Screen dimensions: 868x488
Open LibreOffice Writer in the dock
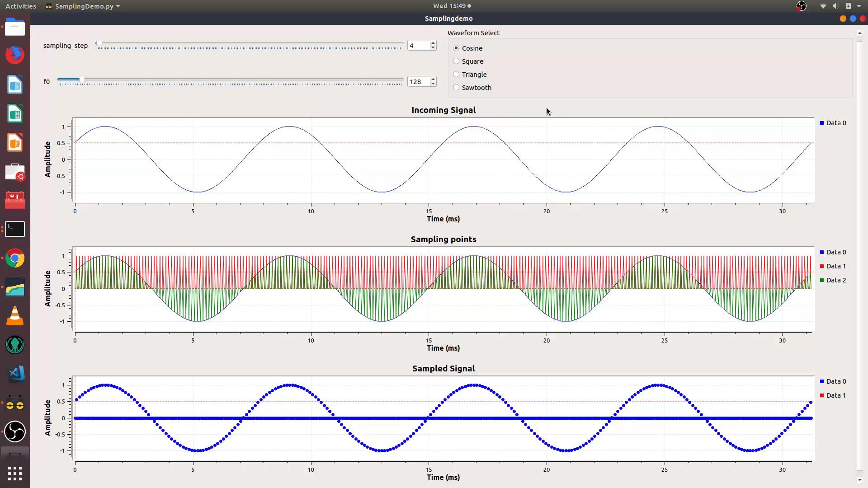pos(15,84)
